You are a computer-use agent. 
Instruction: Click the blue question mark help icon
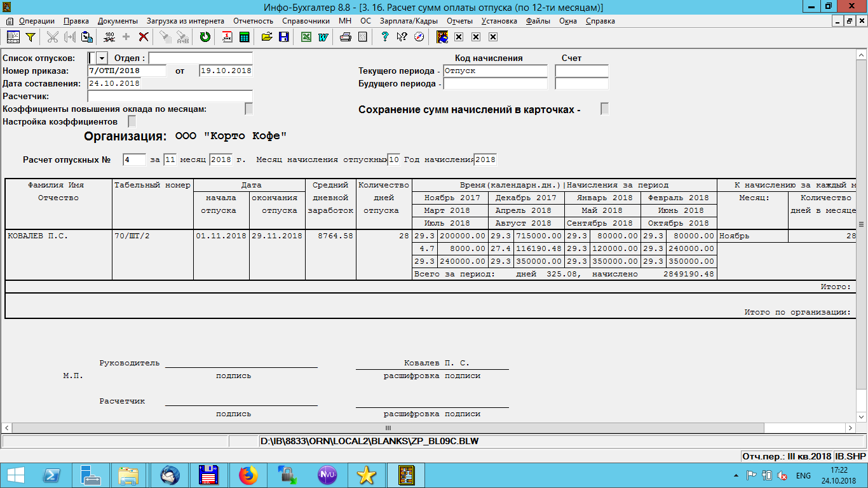pos(384,37)
